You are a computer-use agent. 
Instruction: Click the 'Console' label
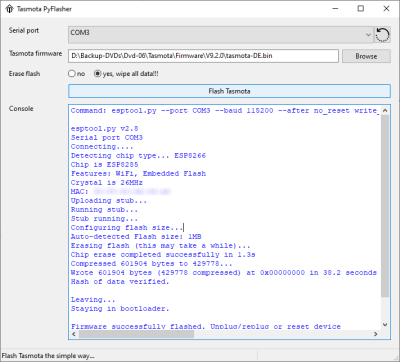tap(21, 108)
